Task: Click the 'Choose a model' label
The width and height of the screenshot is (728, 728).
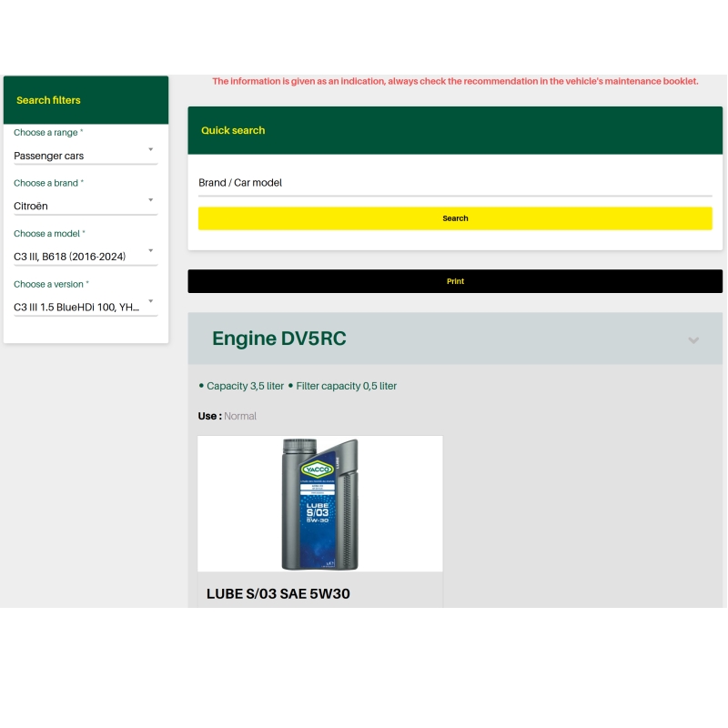Action: [x=49, y=234]
